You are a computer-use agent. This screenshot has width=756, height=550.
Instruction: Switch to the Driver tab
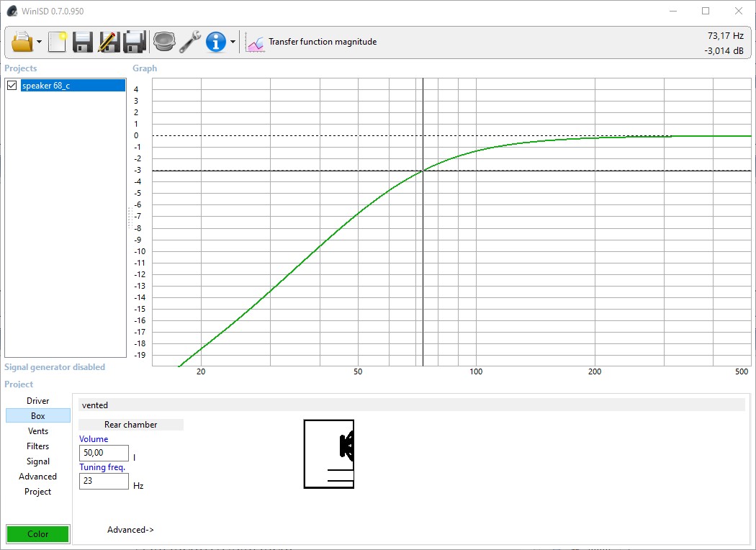click(x=38, y=401)
